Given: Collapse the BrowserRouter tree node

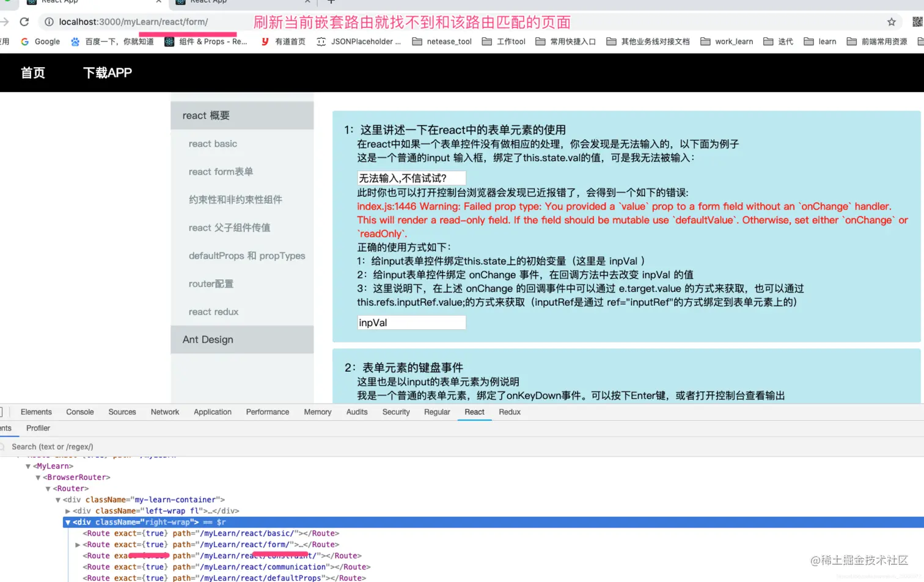Looking at the screenshot, I should pyautogui.click(x=38, y=477).
